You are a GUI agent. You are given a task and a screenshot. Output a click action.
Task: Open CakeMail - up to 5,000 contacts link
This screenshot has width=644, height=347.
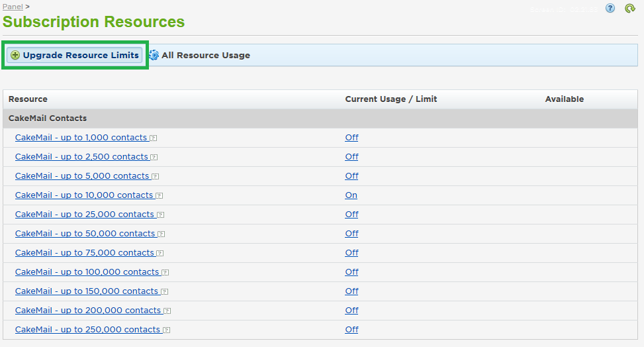[x=82, y=176]
